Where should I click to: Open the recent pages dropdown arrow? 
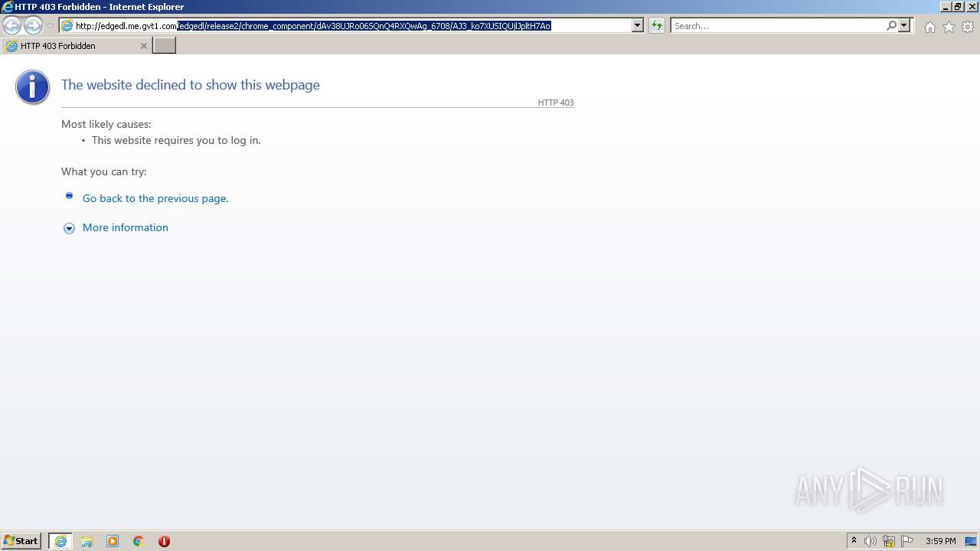pos(50,26)
